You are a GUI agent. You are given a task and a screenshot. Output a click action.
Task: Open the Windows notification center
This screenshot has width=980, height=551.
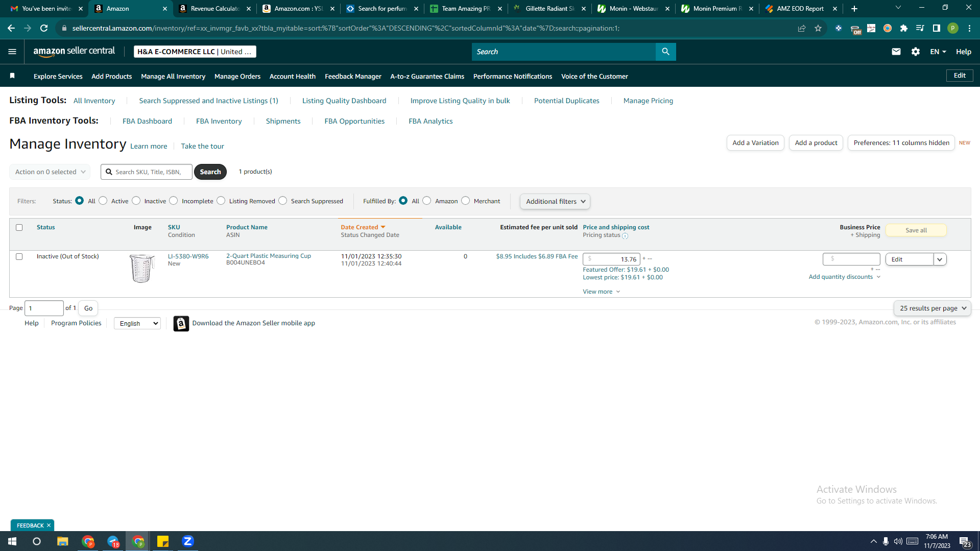pos(965,542)
